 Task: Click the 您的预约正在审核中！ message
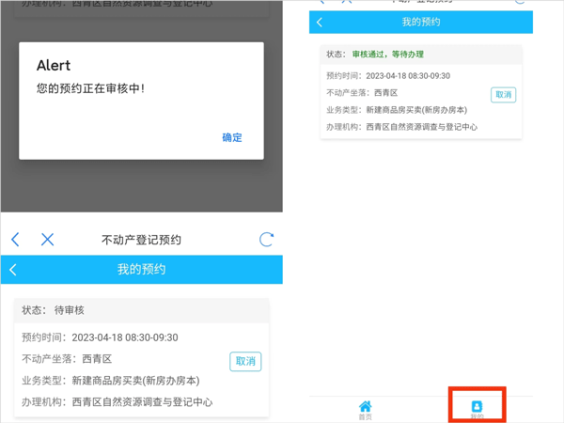coord(91,88)
